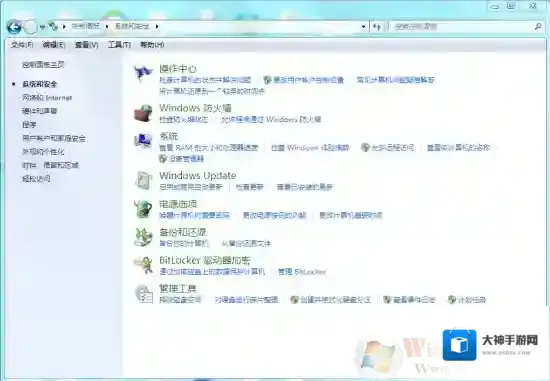
Task: Click shield icon beside 设备管理器
Action: point(163,159)
